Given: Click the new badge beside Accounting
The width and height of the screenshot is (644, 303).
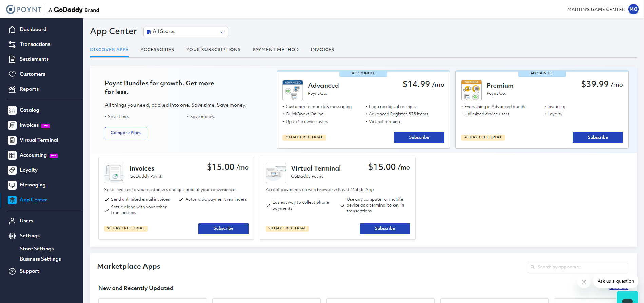Looking at the screenshot, I should (54, 156).
